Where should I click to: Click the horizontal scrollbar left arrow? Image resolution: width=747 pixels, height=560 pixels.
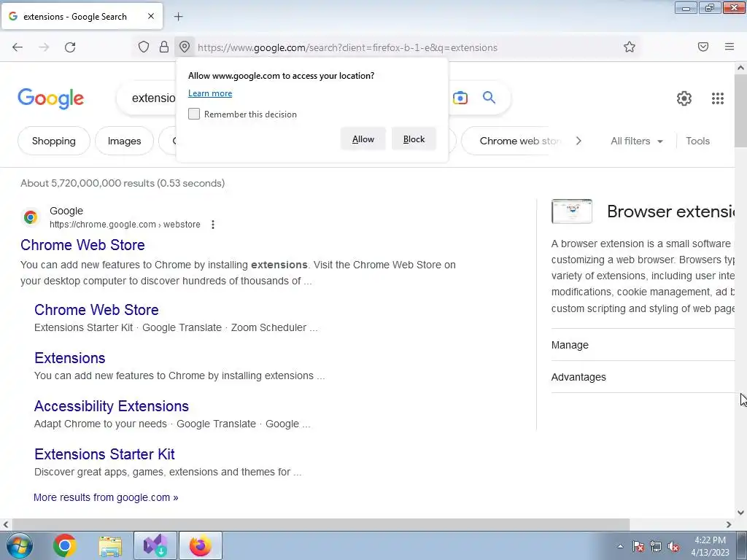[x=6, y=524]
